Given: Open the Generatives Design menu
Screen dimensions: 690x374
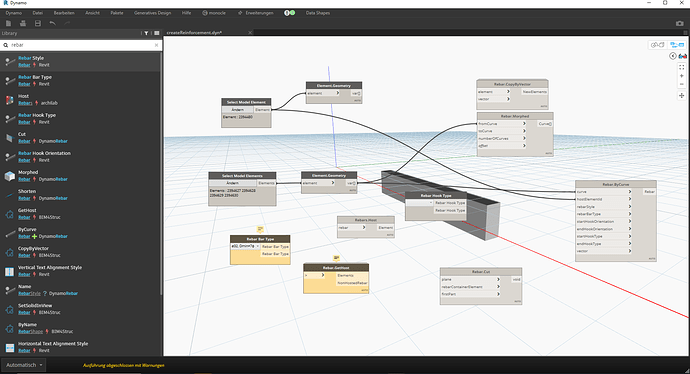Looking at the screenshot, I should click(152, 13).
